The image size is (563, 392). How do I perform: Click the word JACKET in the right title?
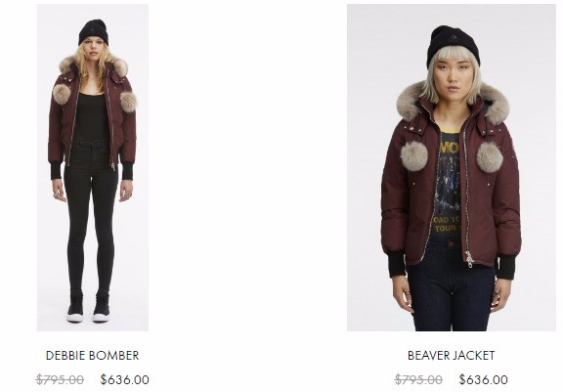point(472,356)
